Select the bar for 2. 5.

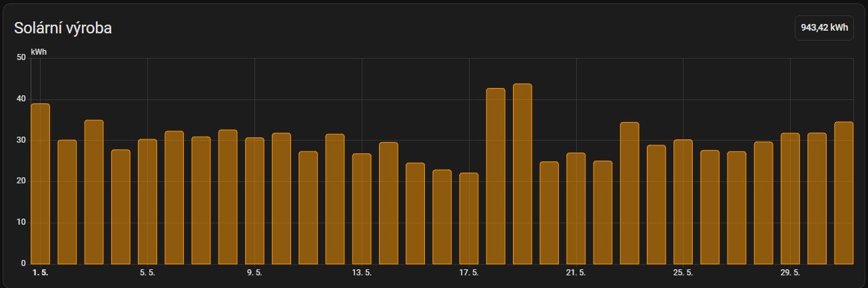click(67, 202)
